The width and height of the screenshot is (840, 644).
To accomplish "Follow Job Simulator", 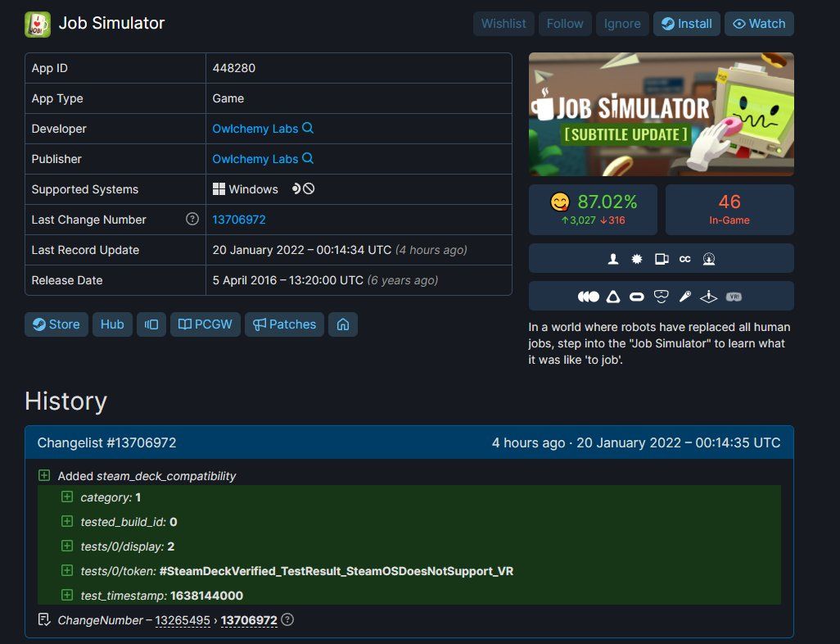I will pos(565,24).
